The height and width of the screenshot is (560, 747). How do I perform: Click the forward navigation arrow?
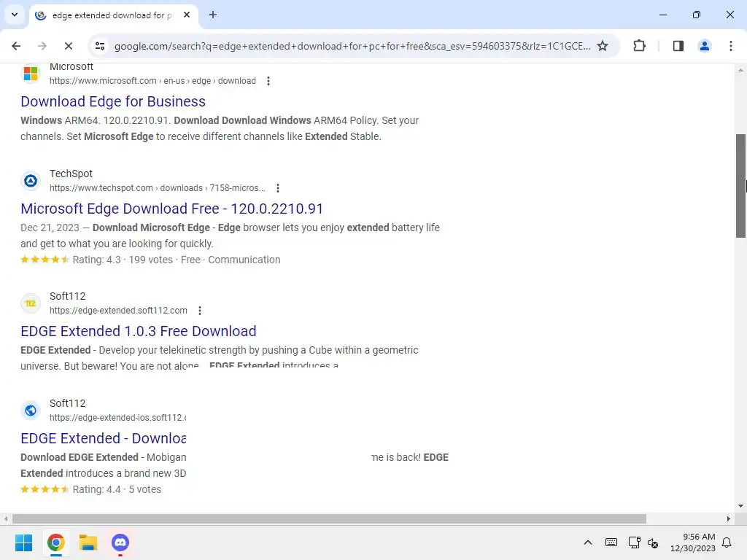pos(42,46)
